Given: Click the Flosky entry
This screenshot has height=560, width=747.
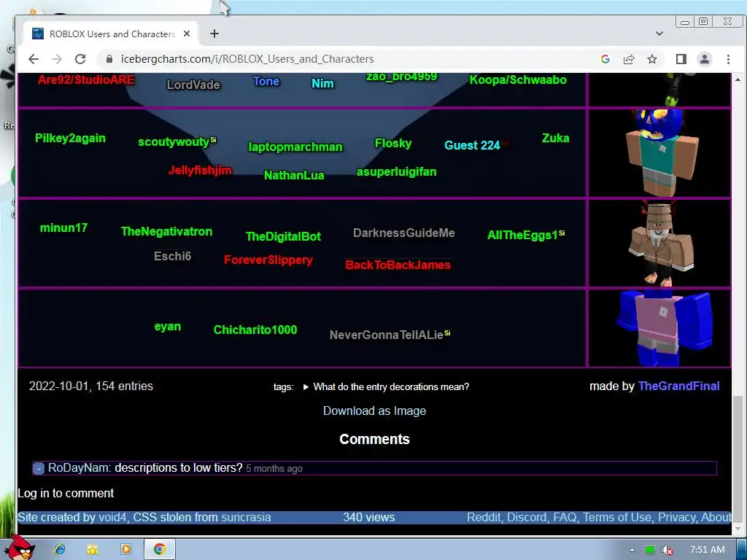Looking at the screenshot, I should click(393, 144).
